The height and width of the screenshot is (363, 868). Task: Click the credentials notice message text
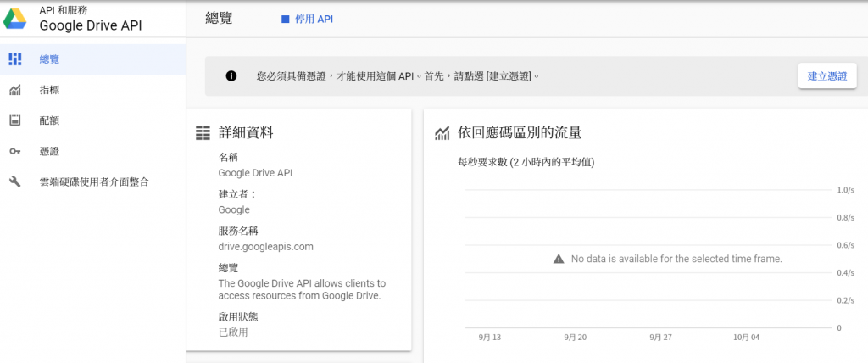398,76
